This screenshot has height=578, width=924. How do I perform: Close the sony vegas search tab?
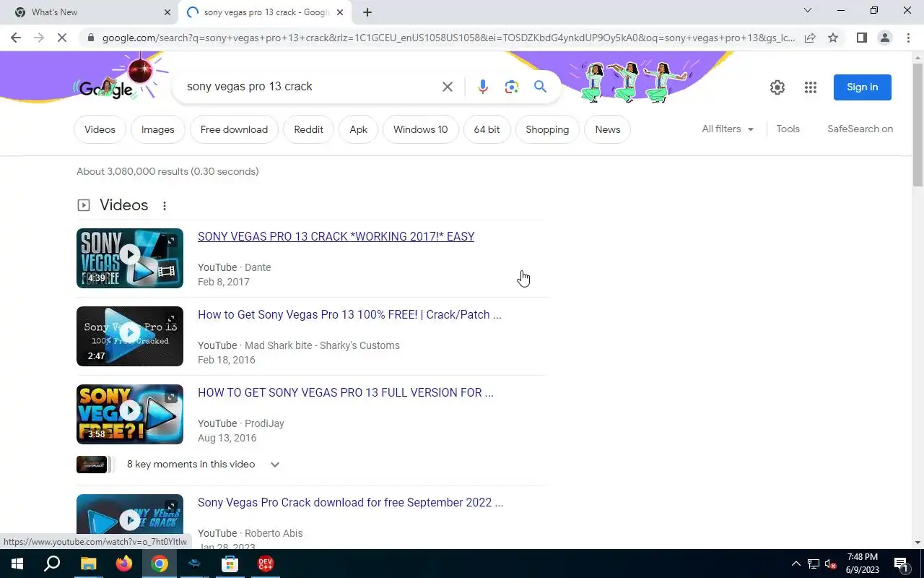click(x=340, y=12)
